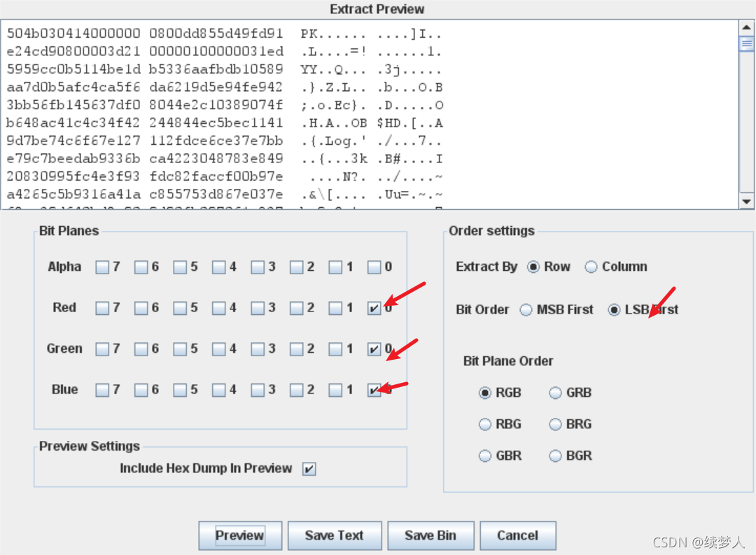Viewport: 756px width, 555px height.
Task: Choose MSB First bit order
Action: coord(526,310)
